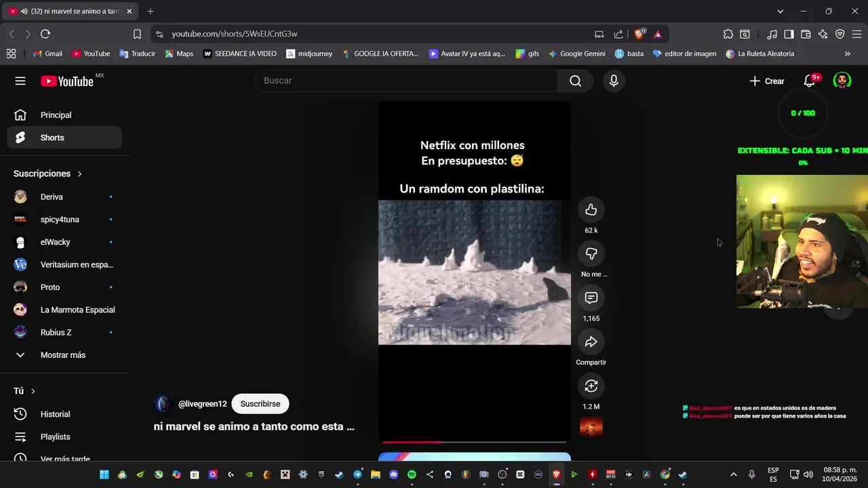Click the Buscar search field
868x488 pixels.
[x=406, y=81]
